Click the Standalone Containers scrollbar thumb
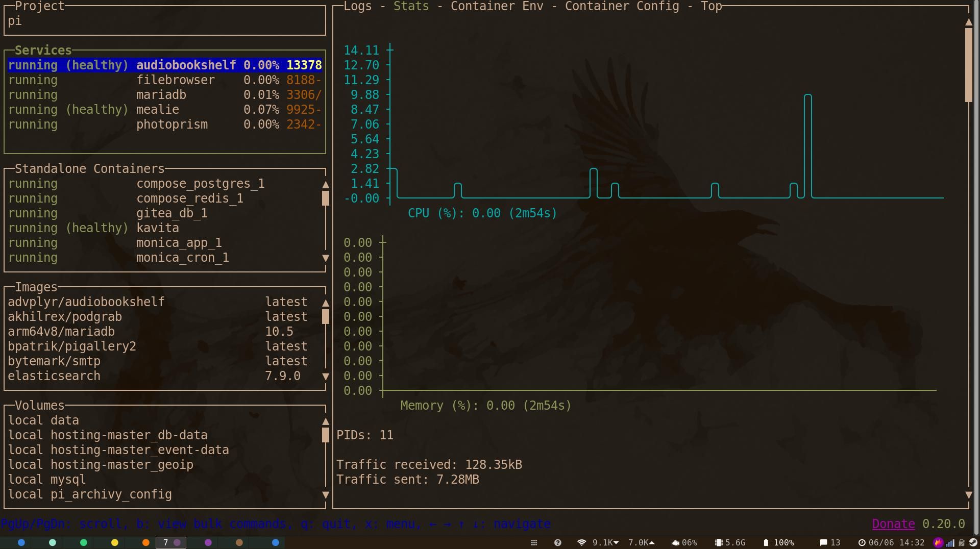 point(326,198)
